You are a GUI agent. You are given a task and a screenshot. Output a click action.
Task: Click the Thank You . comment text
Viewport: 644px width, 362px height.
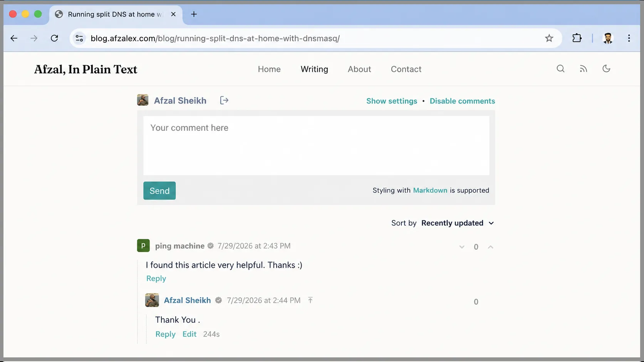(x=178, y=320)
